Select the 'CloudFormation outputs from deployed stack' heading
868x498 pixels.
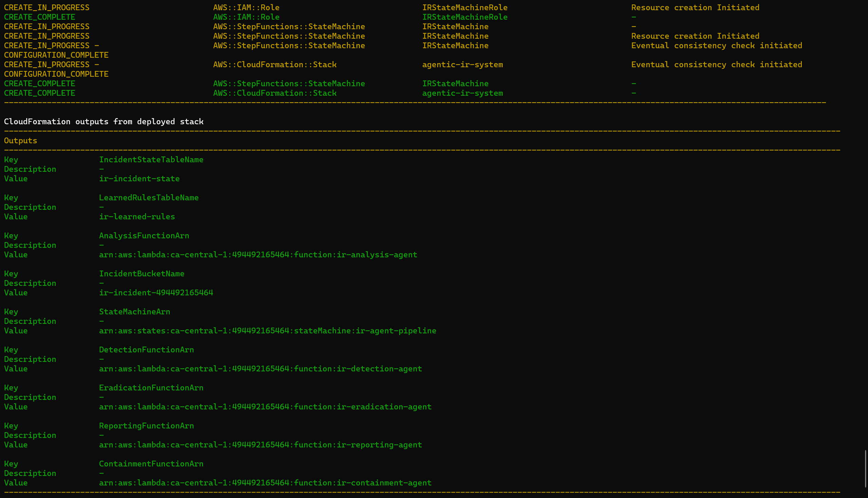[104, 122]
